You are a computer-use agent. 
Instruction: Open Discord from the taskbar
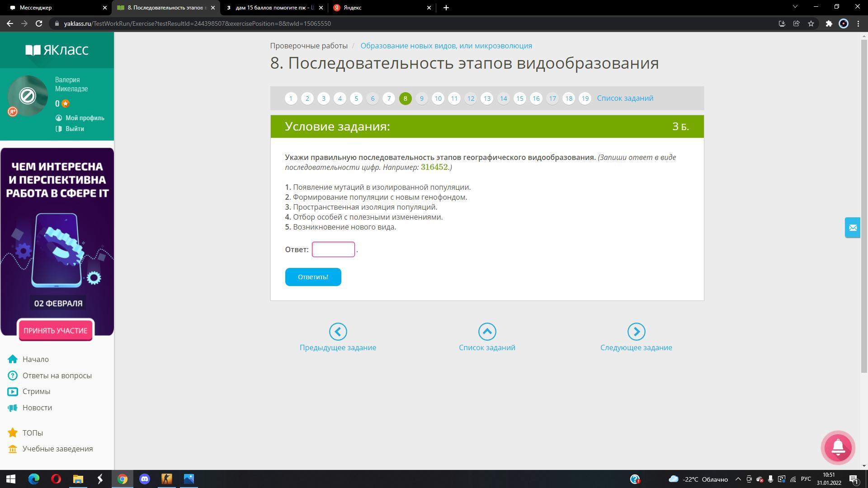tap(145, 479)
